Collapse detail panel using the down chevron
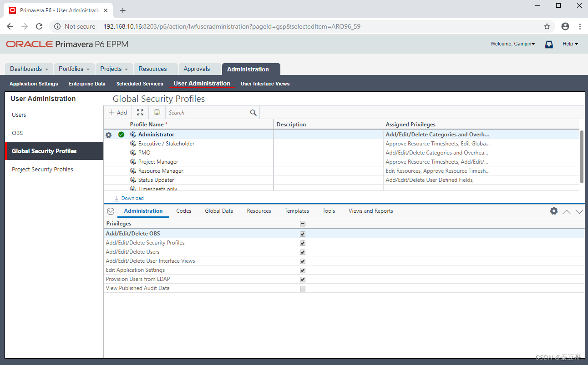Screen dimensions: 588x365 [579, 211]
